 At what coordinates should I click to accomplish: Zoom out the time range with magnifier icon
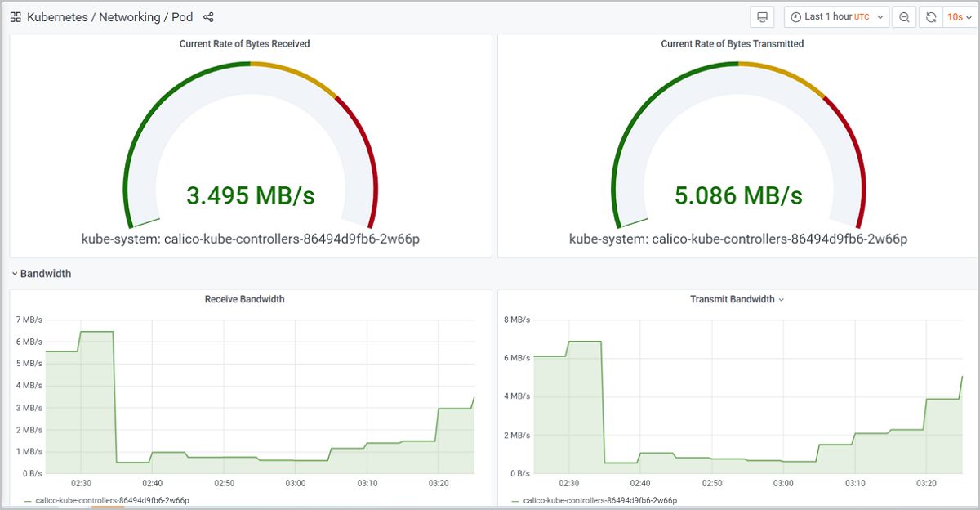point(904,17)
